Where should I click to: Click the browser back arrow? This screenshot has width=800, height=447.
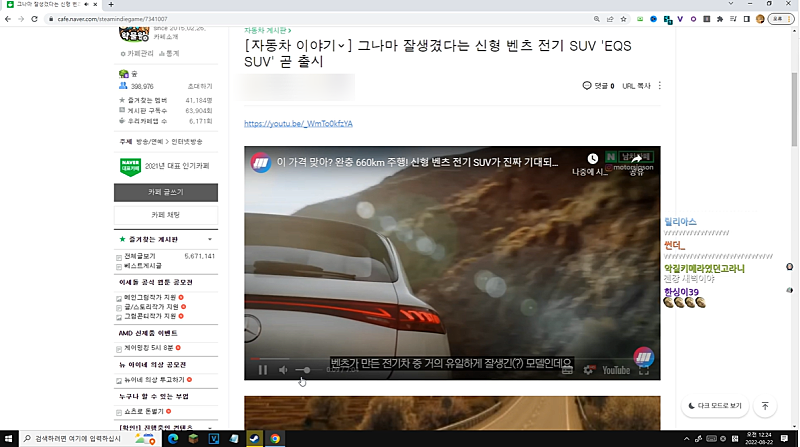pos(8,19)
